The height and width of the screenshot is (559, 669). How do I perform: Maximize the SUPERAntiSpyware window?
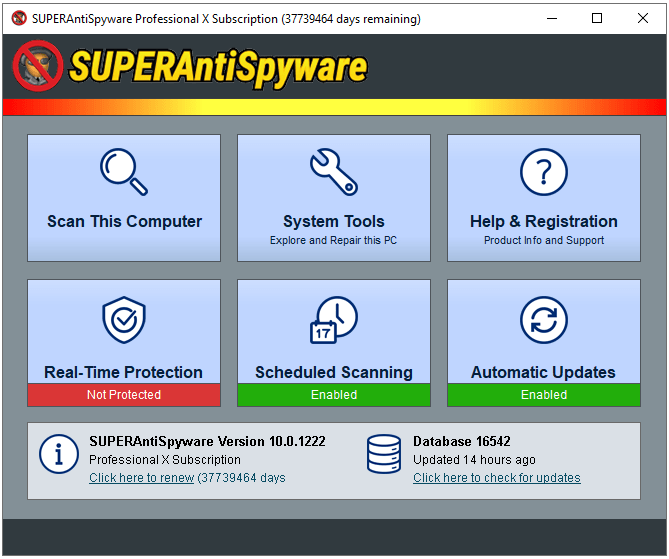597,18
